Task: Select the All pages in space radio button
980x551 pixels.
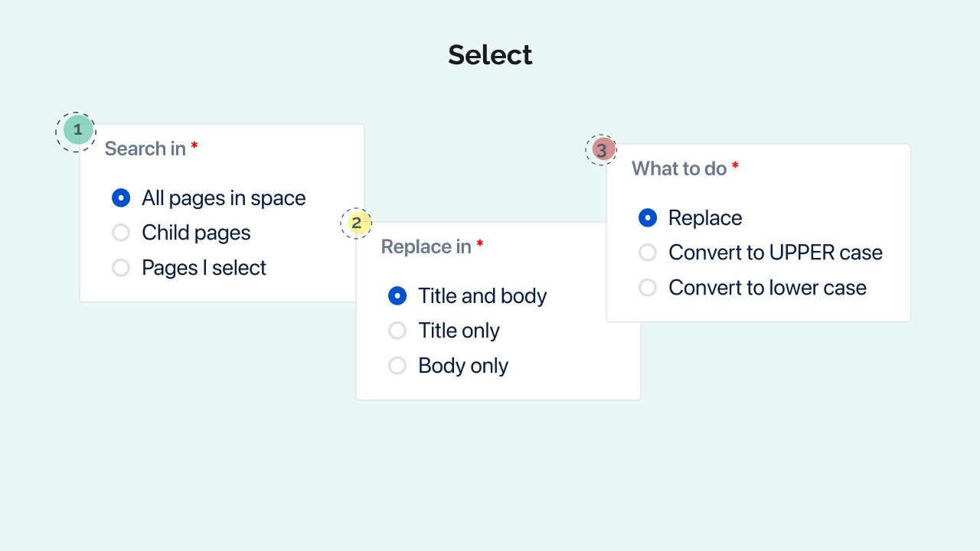Action: (x=121, y=198)
